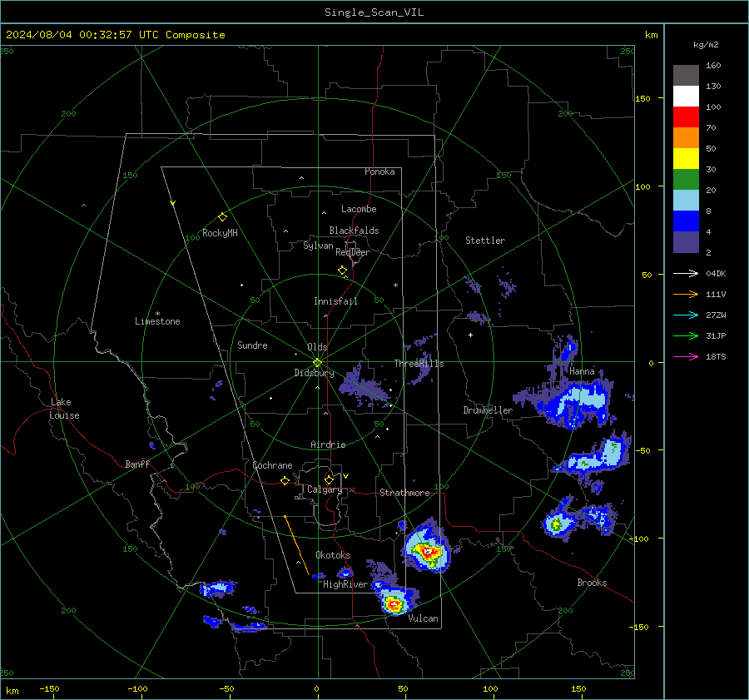
Task: Click the Ponoka city label
Action: pos(379,171)
